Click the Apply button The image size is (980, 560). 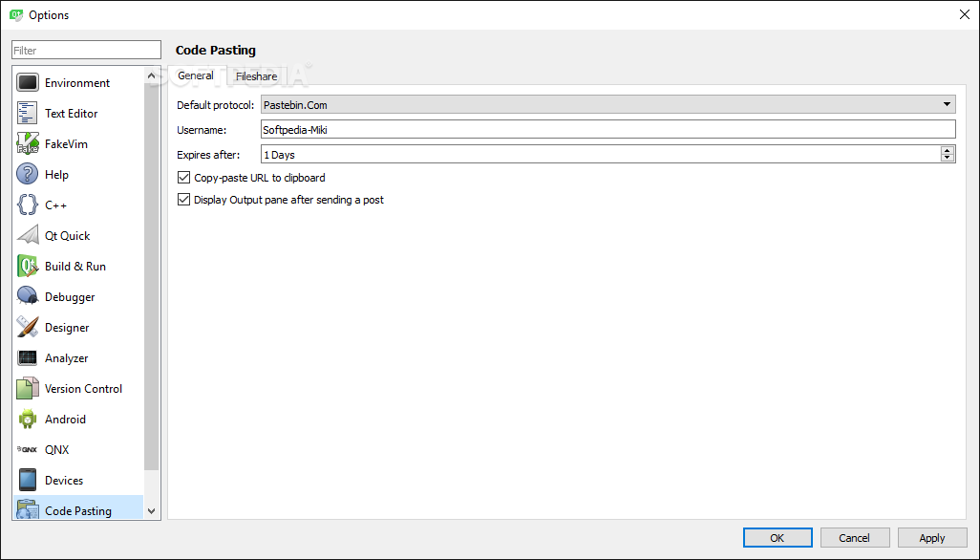932,537
